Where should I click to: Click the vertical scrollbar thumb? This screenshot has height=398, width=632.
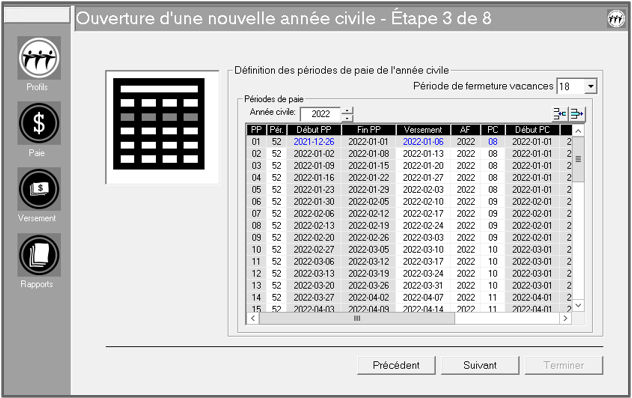click(578, 159)
